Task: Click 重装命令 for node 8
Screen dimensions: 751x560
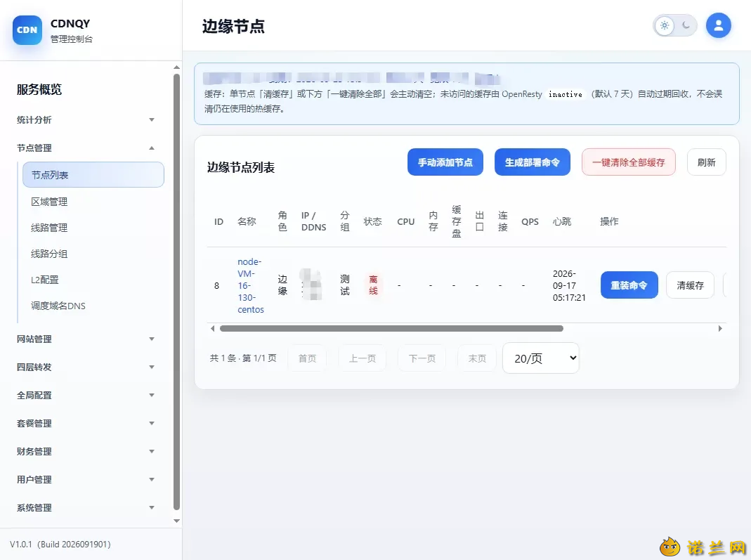Action: click(629, 285)
